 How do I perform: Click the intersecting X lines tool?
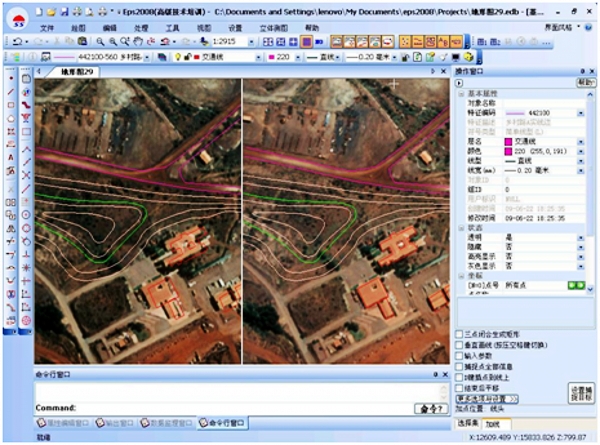[26, 175]
